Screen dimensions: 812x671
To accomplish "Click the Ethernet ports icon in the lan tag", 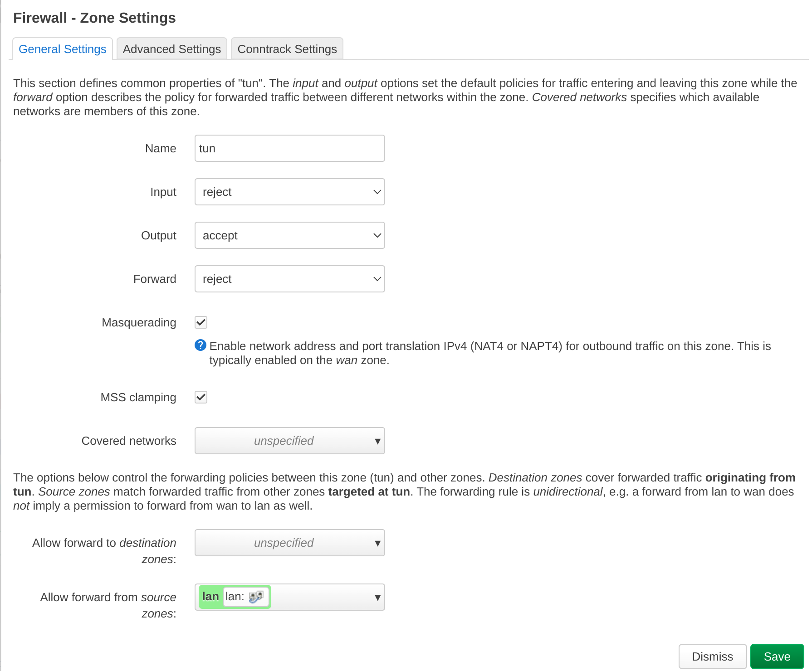I will click(x=256, y=597).
